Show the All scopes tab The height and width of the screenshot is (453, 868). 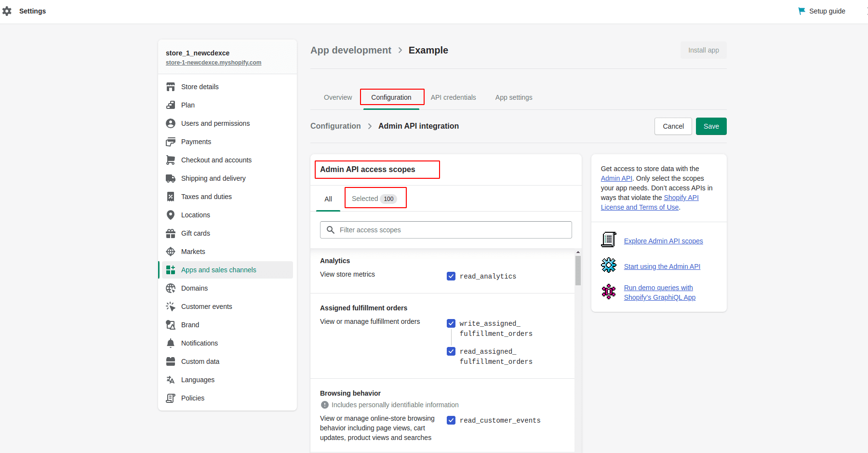[x=328, y=199]
